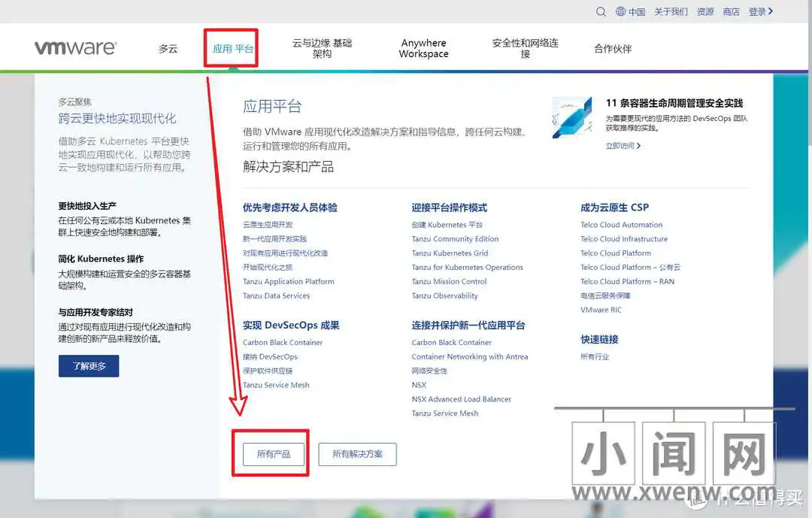Open Tanzu Application Platform link
The image size is (812, 518).
pyautogui.click(x=289, y=281)
